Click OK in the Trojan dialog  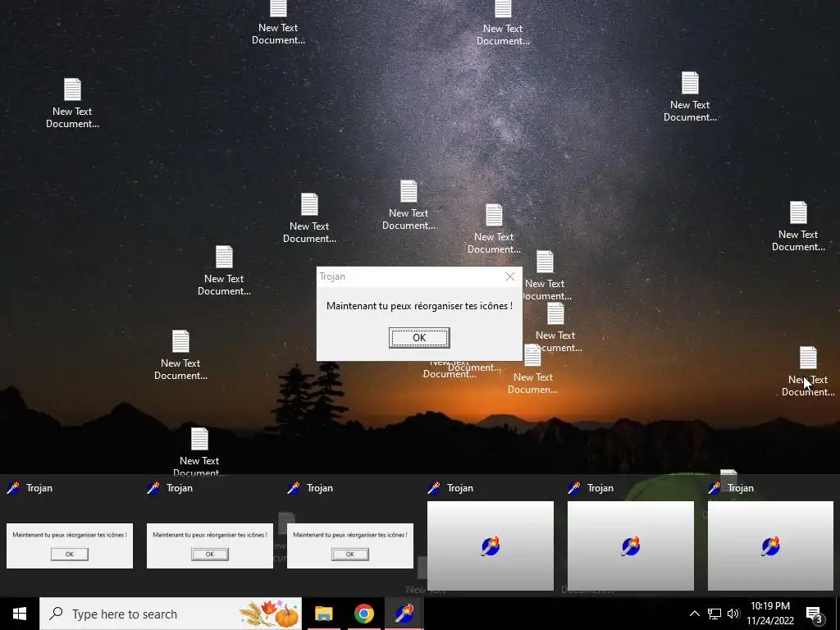point(419,337)
